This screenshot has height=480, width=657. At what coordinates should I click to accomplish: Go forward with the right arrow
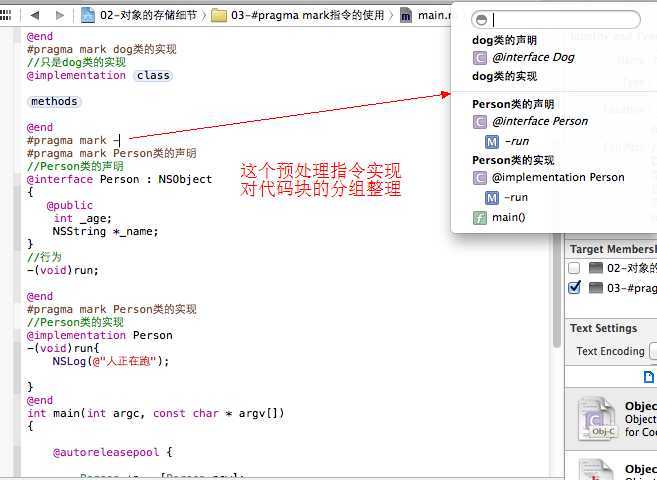click(60, 15)
